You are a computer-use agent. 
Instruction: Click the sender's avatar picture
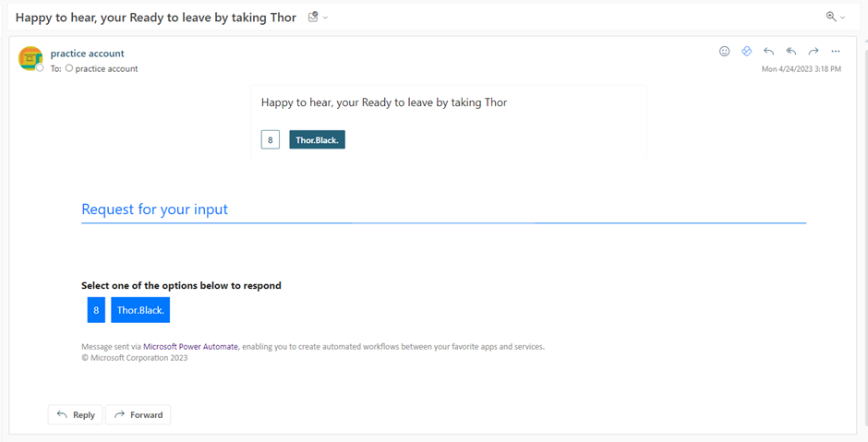[30, 58]
